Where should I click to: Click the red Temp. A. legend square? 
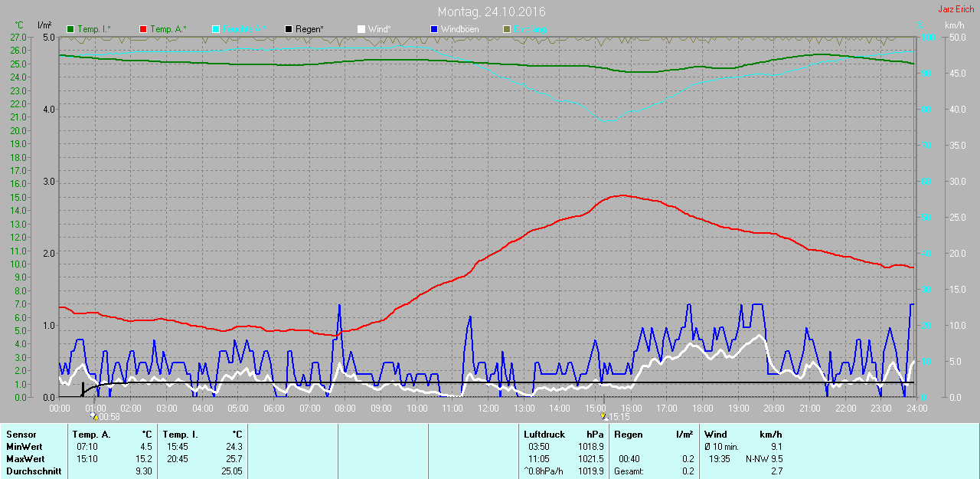pyautogui.click(x=143, y=29)
